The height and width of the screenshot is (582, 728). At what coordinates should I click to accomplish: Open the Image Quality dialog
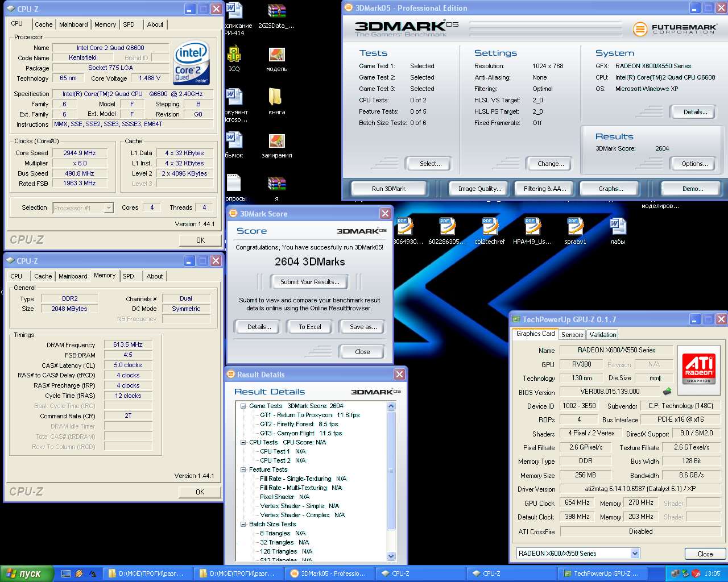tap(480, 189)
